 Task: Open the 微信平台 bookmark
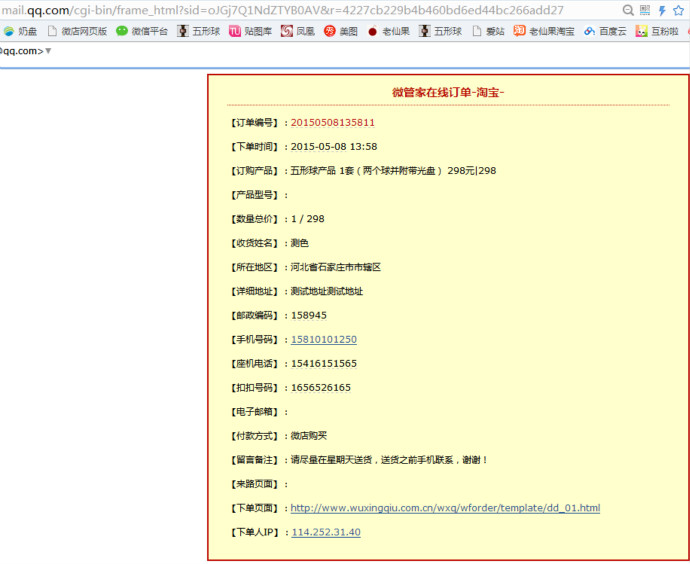(142, 31)
